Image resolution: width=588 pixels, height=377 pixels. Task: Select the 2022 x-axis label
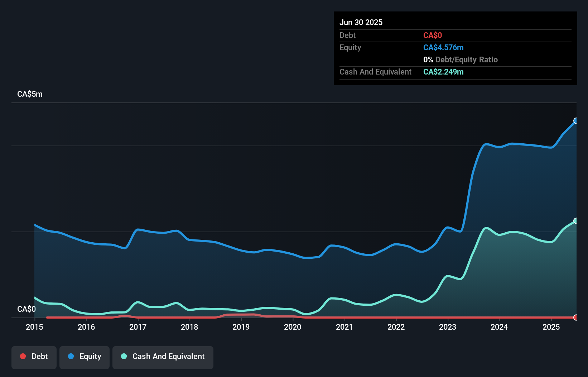[x=396, y=327]
